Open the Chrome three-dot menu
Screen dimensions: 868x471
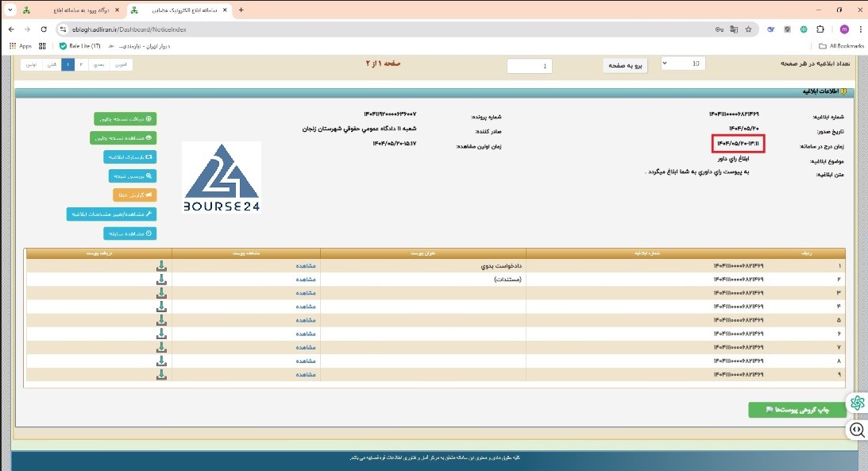860,29
